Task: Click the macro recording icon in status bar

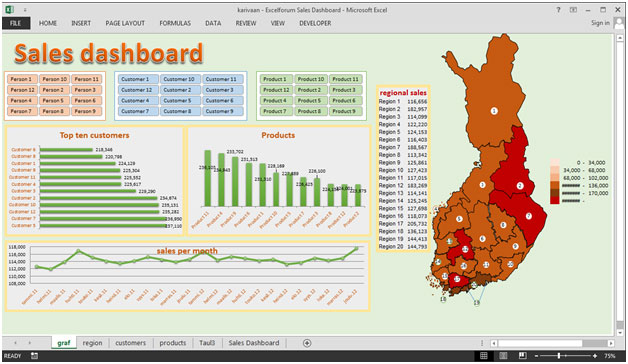Action: click(x=34, y=356)
